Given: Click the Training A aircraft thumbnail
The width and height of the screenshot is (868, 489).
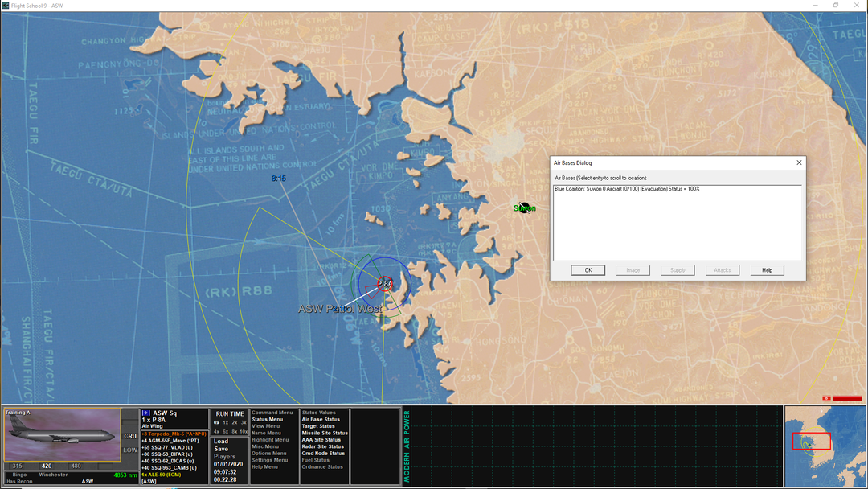Looking at the screenshot, I should [x=63, y=434].
